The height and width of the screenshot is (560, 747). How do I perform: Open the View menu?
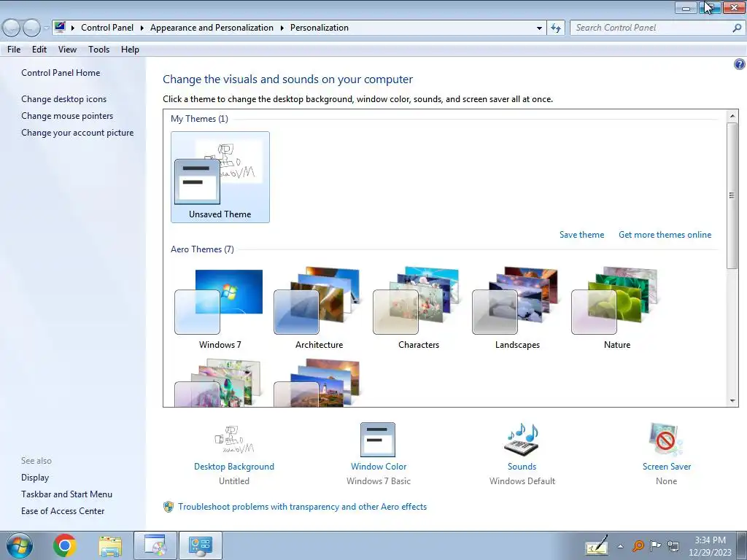tap(67, 50)
